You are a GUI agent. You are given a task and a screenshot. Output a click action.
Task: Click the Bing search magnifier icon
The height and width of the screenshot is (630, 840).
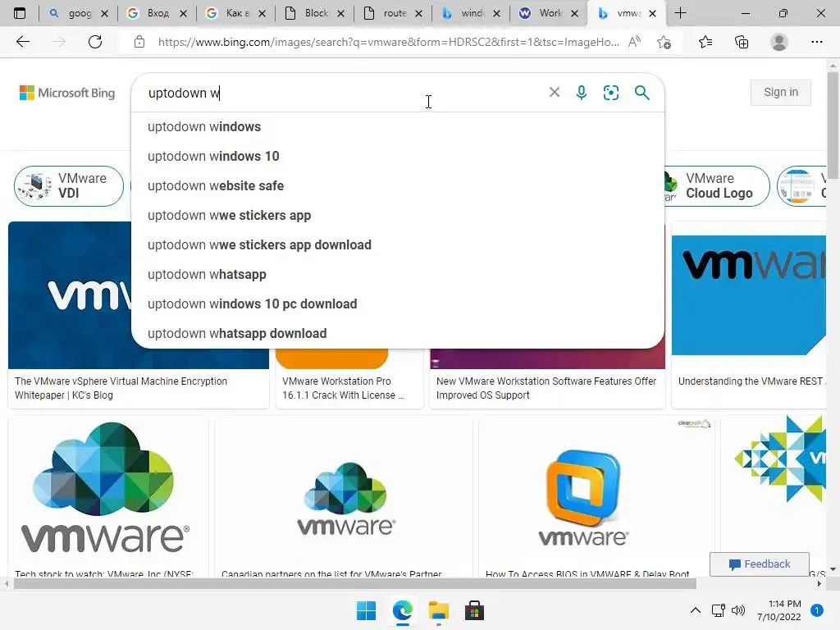(641, 93)
